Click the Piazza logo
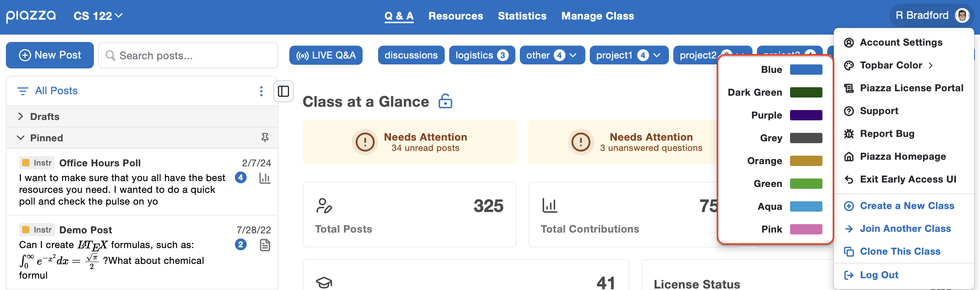The height and width of the screenshot is (290, 980). coord(31,16)
